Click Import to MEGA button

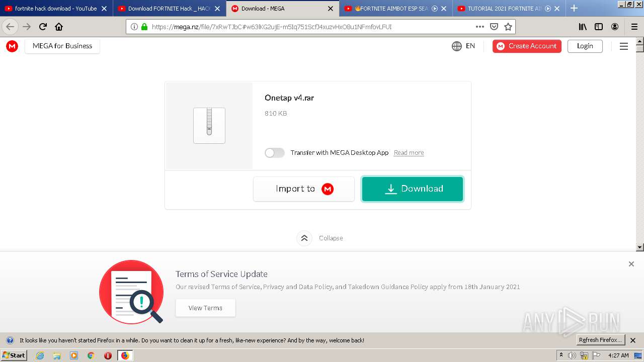[x=304, y=189]
